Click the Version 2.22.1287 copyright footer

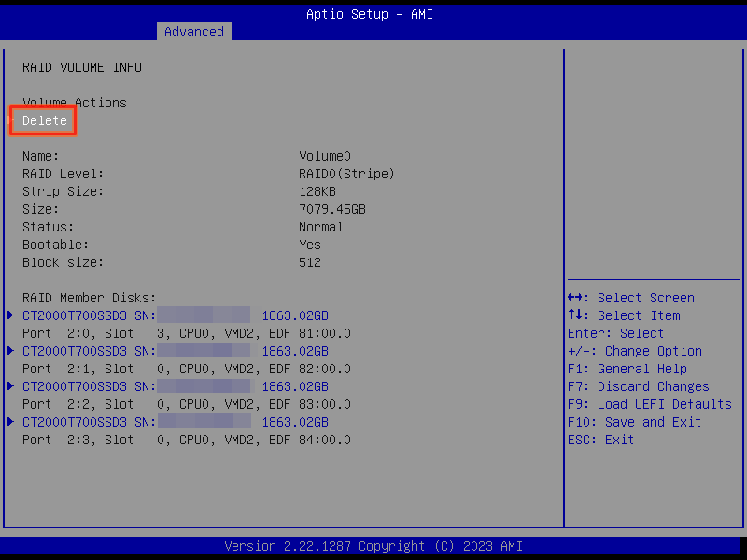pyautogui.click(x=373, y=546)
